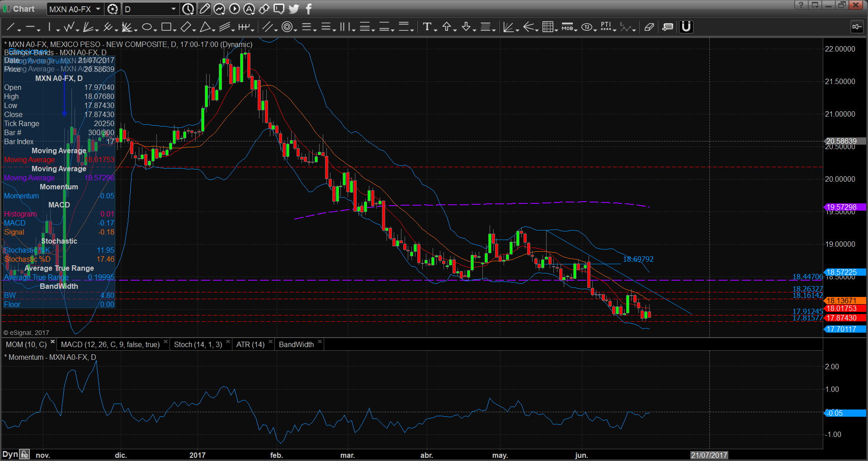Viewport: 868px width, 461px height.
Task: Toggle the magnet snap mode
Action: tap(686, 27)
